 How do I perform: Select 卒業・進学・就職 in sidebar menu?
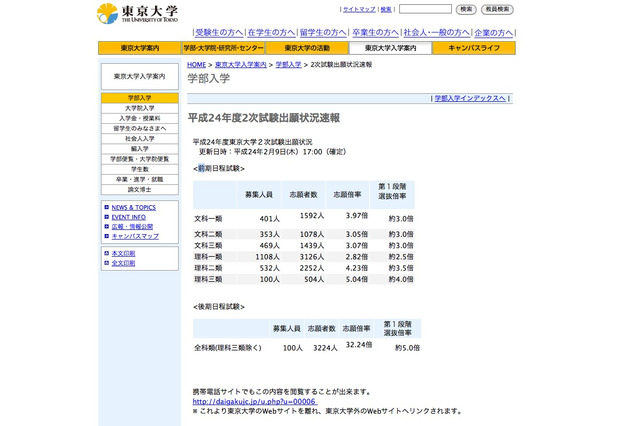pyautogui.click(x=140, y=180)
